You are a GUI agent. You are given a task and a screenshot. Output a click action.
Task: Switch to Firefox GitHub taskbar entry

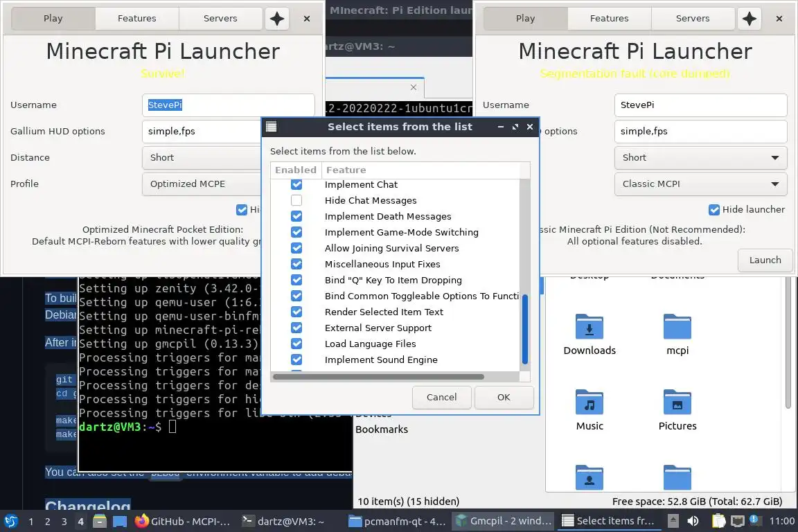(182, 522)
